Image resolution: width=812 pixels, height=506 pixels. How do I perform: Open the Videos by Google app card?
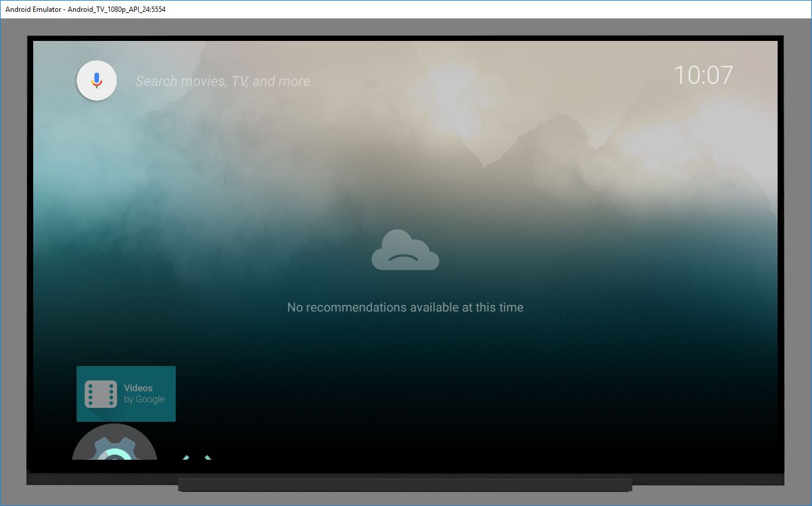pyautogui.click(x=126, y=394)
